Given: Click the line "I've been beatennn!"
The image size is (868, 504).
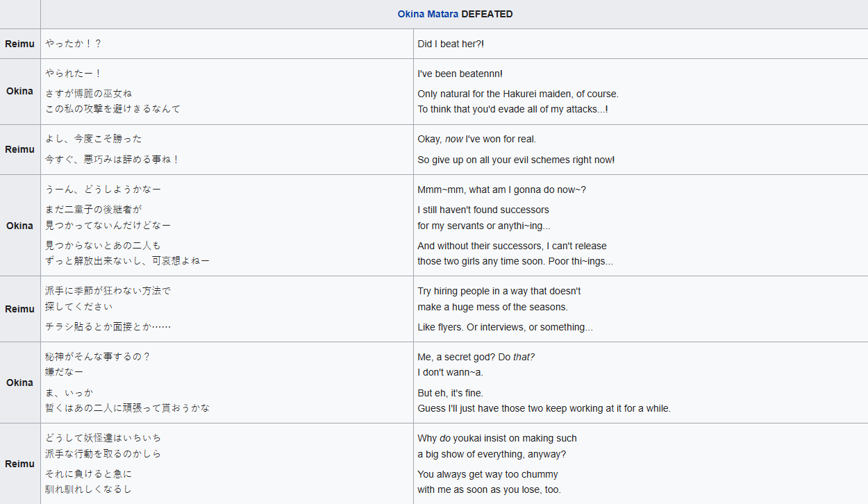Looking at the screenshot, I should pos(460,74).
